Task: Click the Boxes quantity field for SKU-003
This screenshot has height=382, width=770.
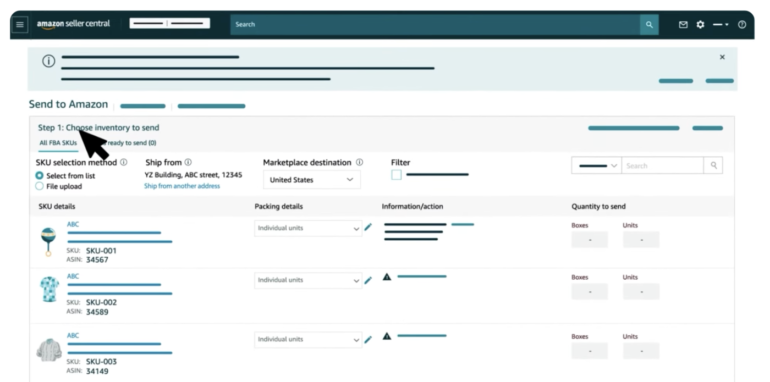Action: pyautogui.click(x=590, y=351)
